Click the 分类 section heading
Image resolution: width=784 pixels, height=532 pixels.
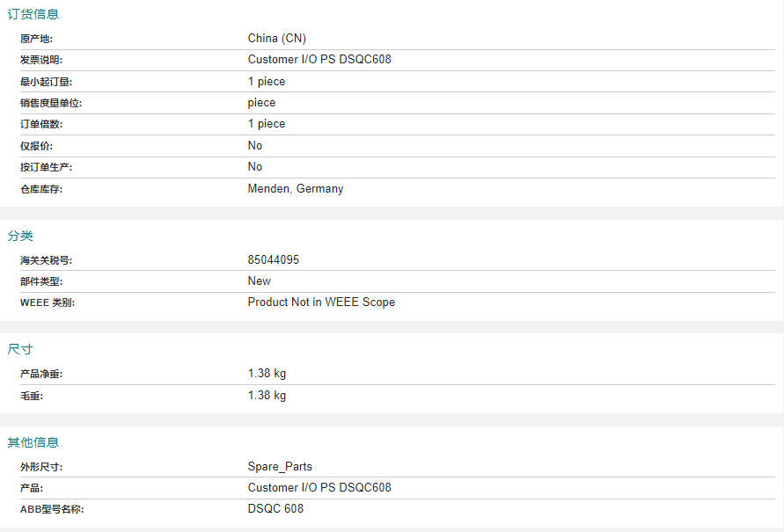(x=20, y=236)
